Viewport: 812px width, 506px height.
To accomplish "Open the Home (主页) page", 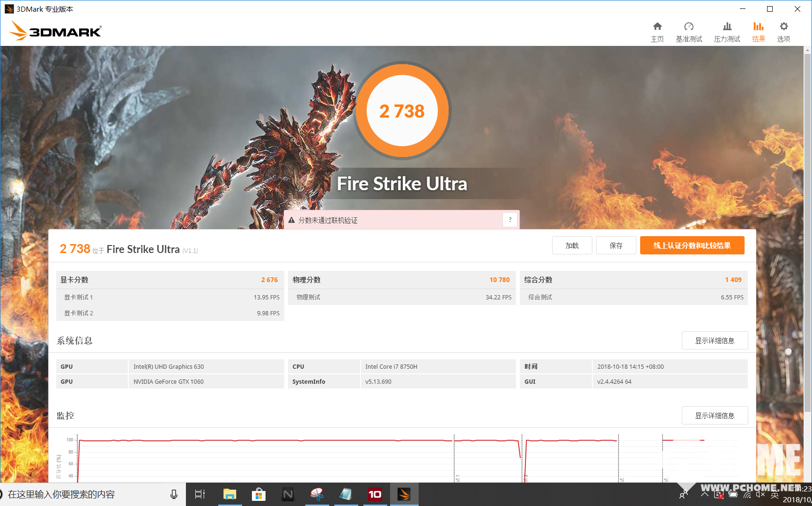I will 657,32.
